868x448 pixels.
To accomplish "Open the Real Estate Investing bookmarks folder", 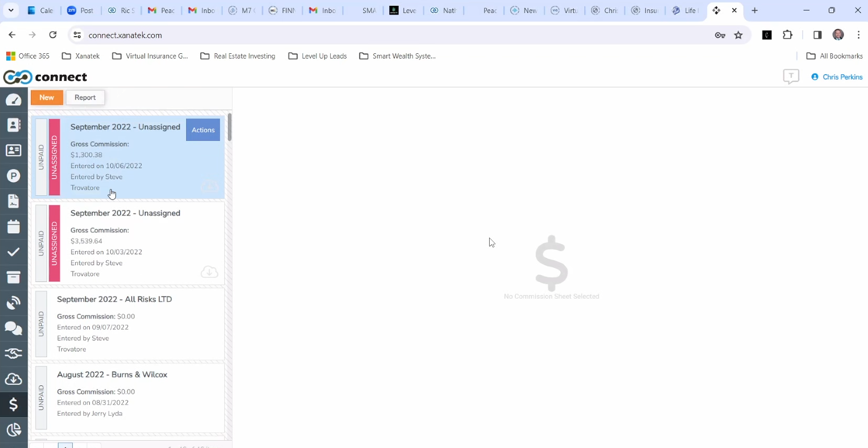I will tap(238, 56).
